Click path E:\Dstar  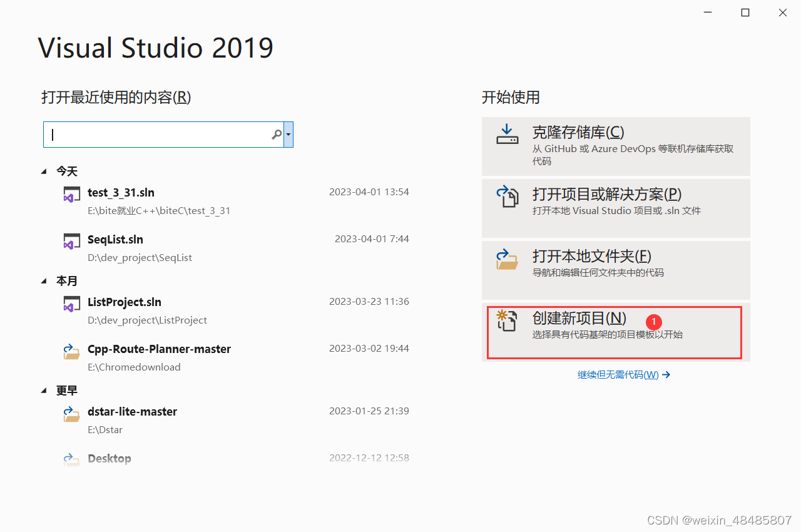105,430
